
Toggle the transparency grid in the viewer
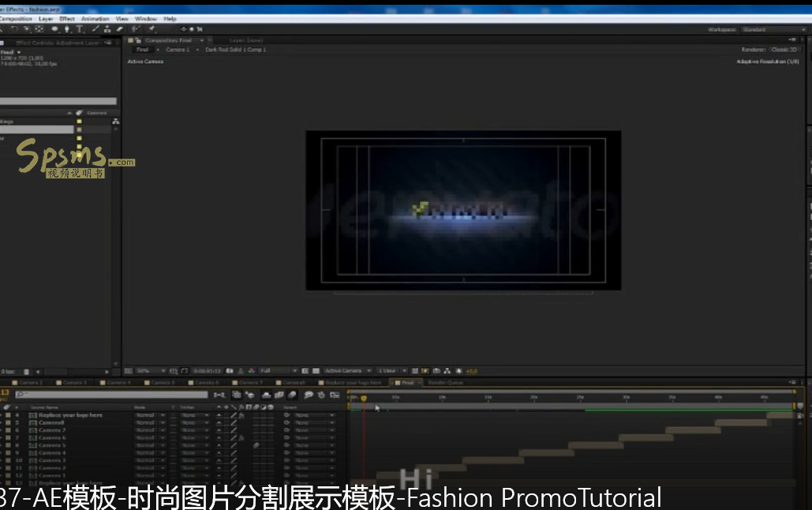click(316, 371)
